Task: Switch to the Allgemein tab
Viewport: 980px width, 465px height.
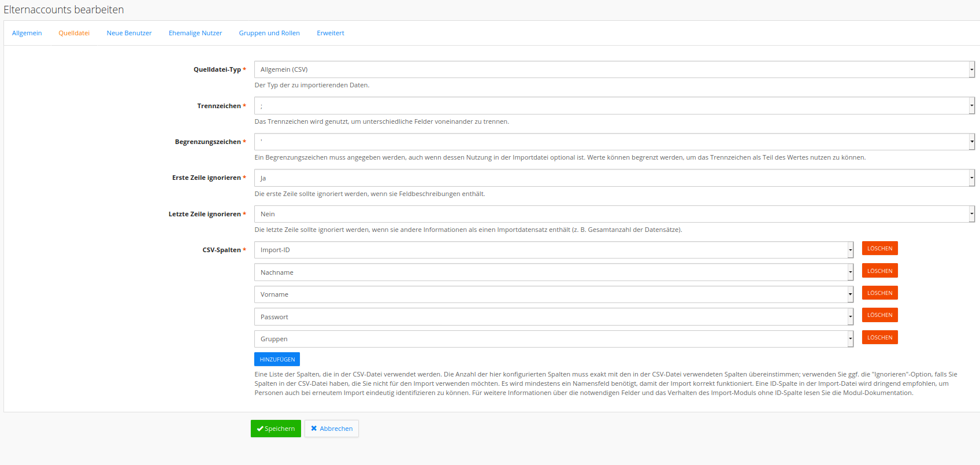Action: (x=27, y=33)
